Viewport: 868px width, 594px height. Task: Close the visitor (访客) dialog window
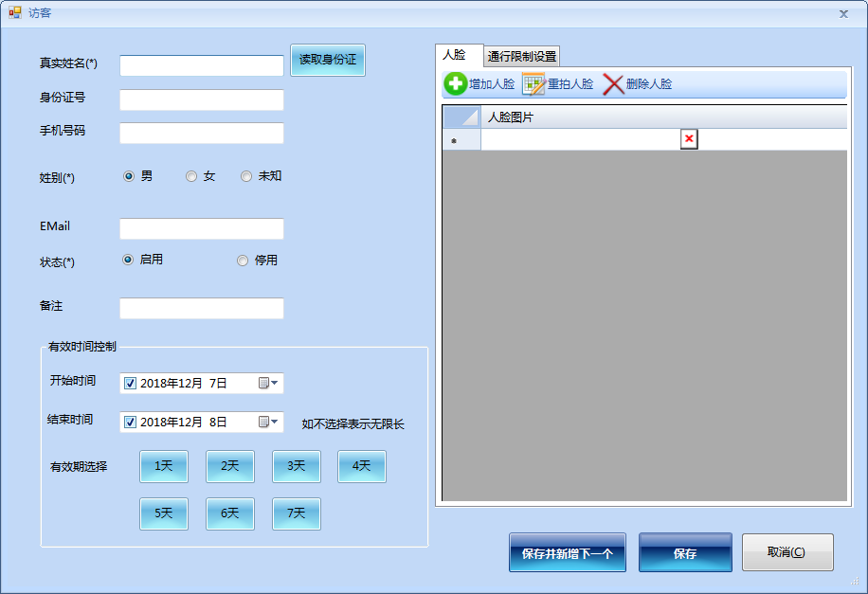click(843, 13)
